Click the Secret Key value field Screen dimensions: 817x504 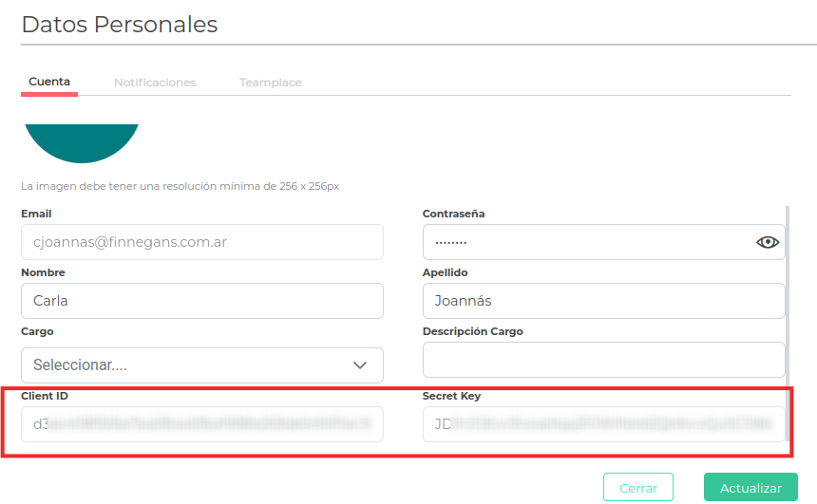pos(603,424)
